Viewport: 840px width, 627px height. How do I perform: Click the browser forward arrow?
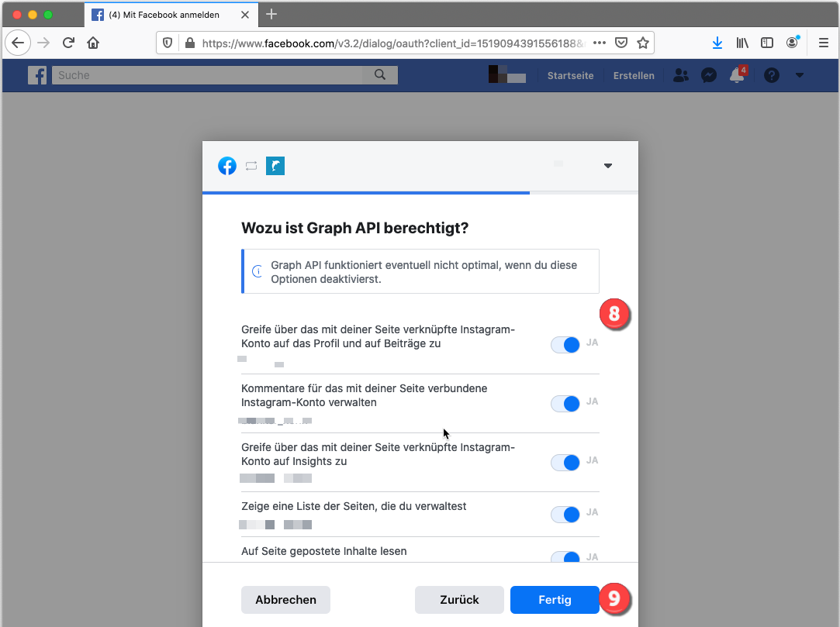[x=43, y=43]
